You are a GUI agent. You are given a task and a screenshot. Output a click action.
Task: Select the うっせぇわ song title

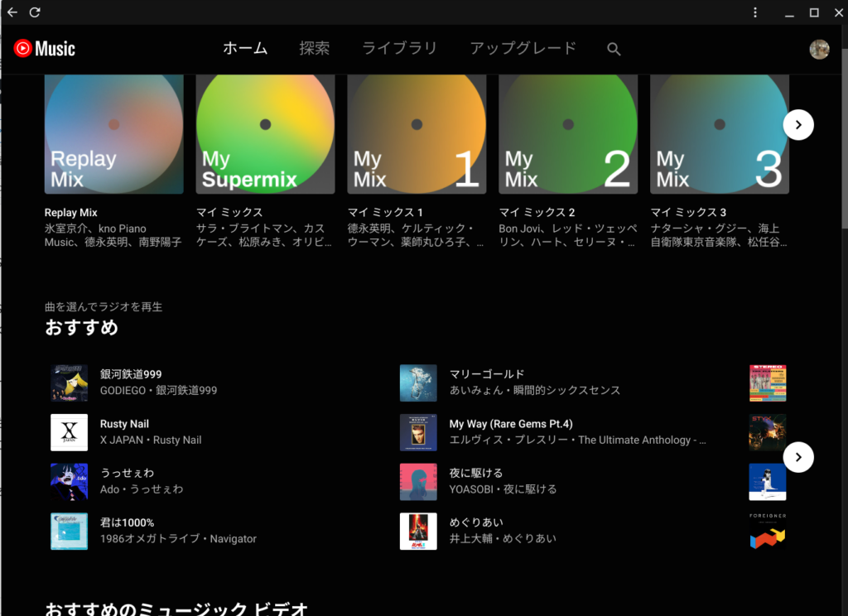(127, 474)
